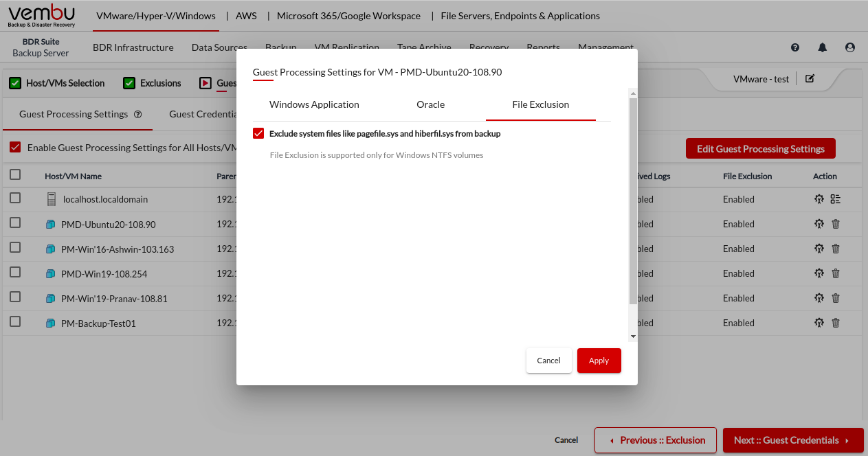
Task: Click Next :: Guest Credentials button
Action: (x=792, y=440)
